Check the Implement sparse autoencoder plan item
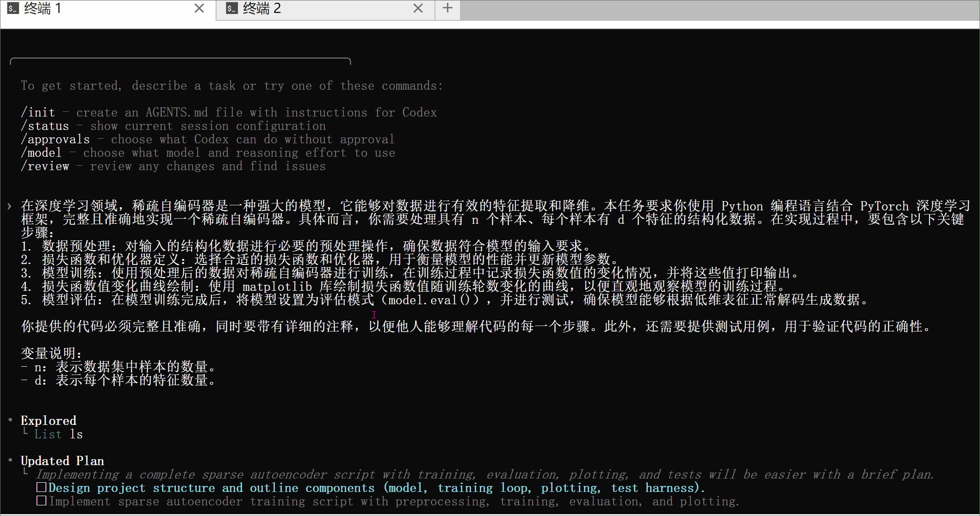 pyautogui.click(x=41, y=501)
